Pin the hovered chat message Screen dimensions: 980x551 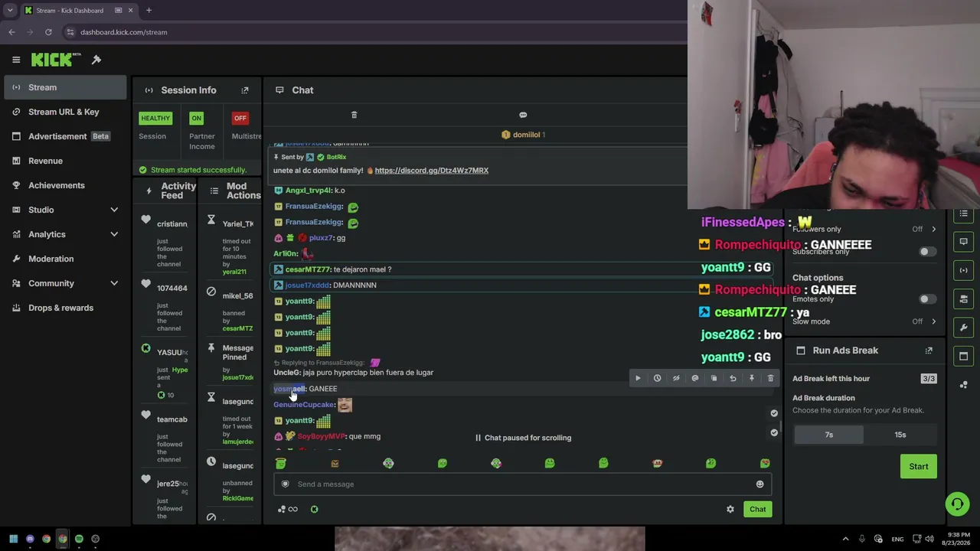pyautogui.click(x=752, y=378)
